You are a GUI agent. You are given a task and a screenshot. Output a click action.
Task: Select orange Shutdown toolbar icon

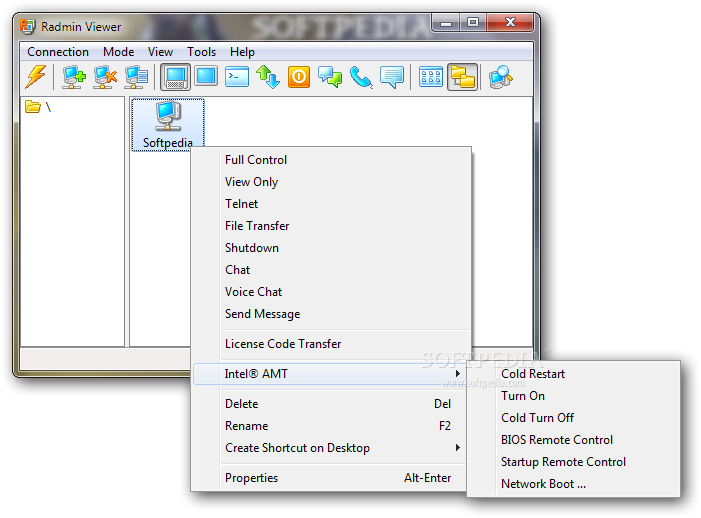(x=299, y=77)
